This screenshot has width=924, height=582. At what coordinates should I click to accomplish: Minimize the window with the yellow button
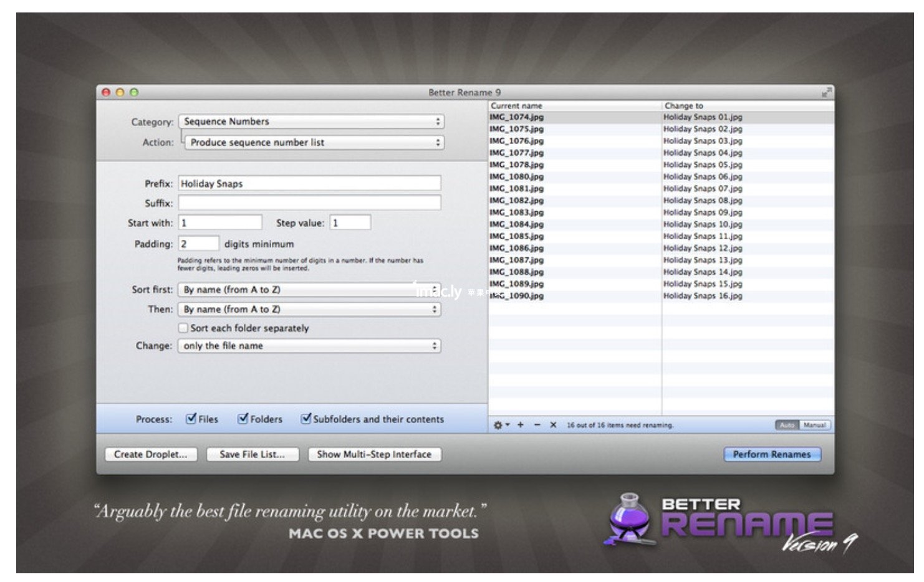click(120, 92)
